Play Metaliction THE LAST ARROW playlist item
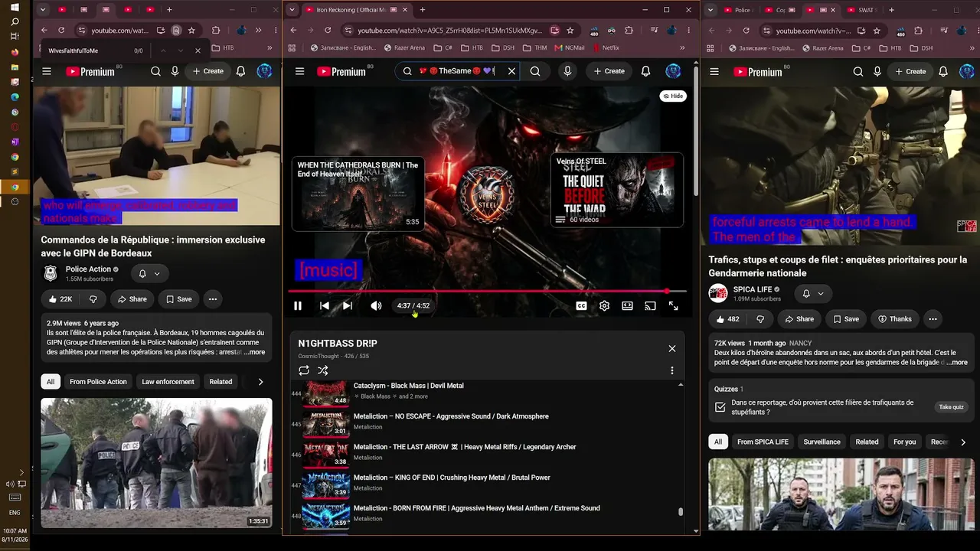The image size is (980, 551). click(x=487, y=453)
